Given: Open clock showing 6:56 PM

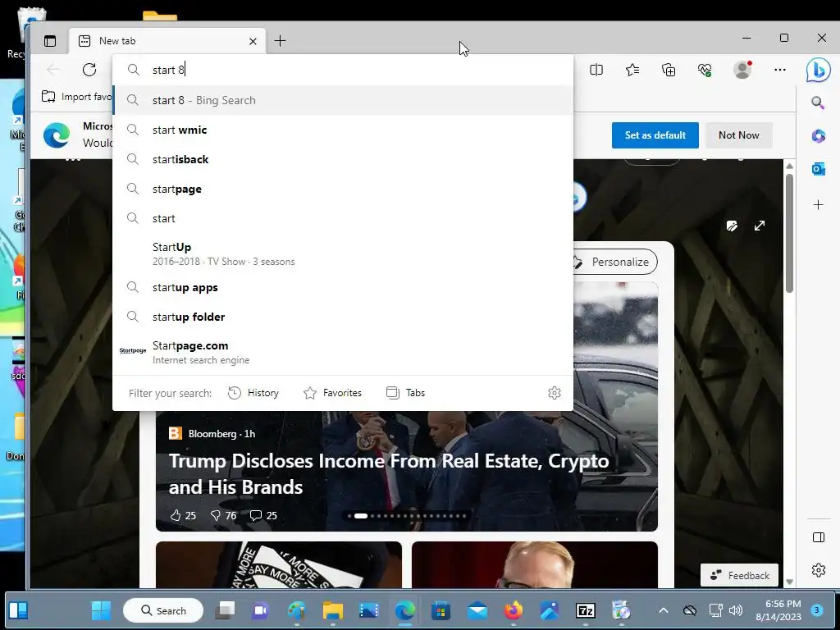Looking at the screenshot, I should pyautogui.click(x=778, y=610).
